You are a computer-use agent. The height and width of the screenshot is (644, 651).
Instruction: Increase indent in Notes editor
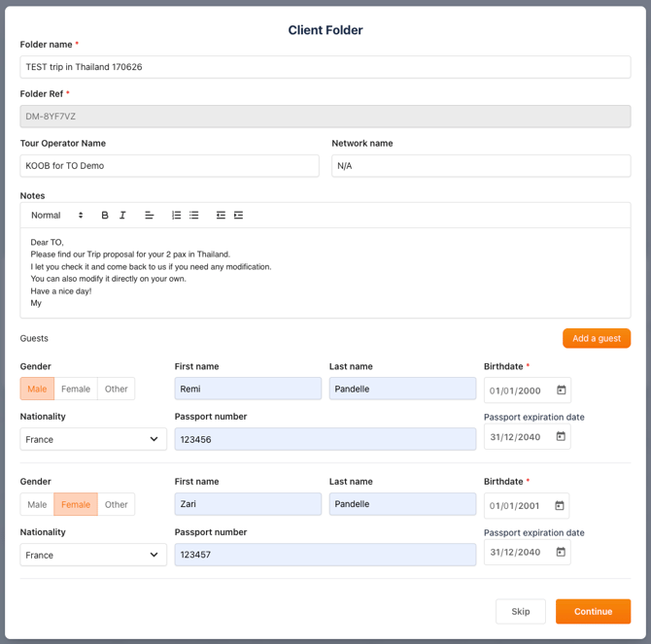point(238,215)
